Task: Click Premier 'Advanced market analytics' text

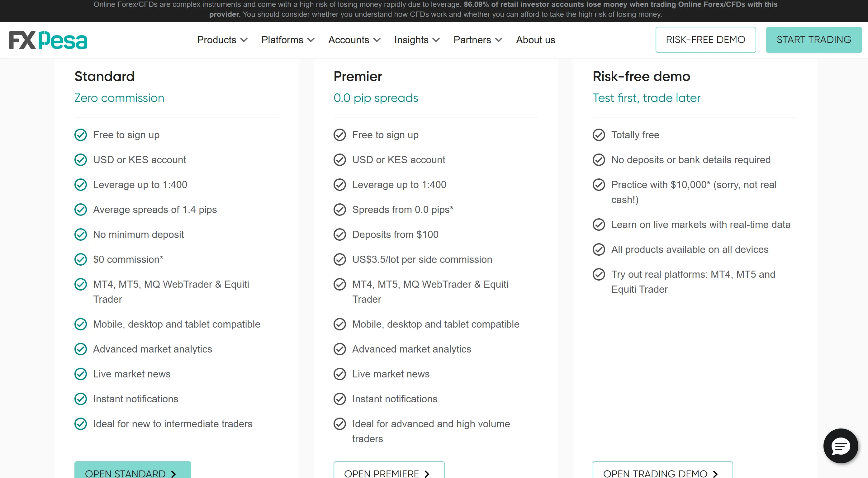Action: point(411,349)
